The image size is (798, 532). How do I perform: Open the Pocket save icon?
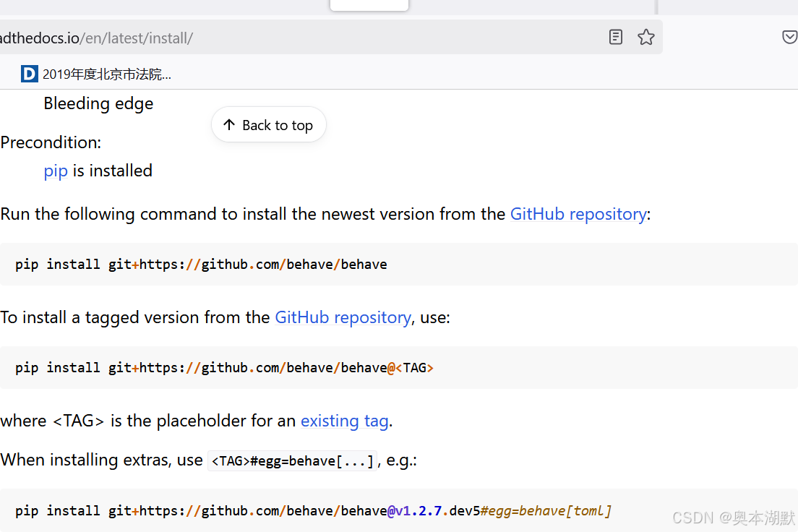click(789, 37)
